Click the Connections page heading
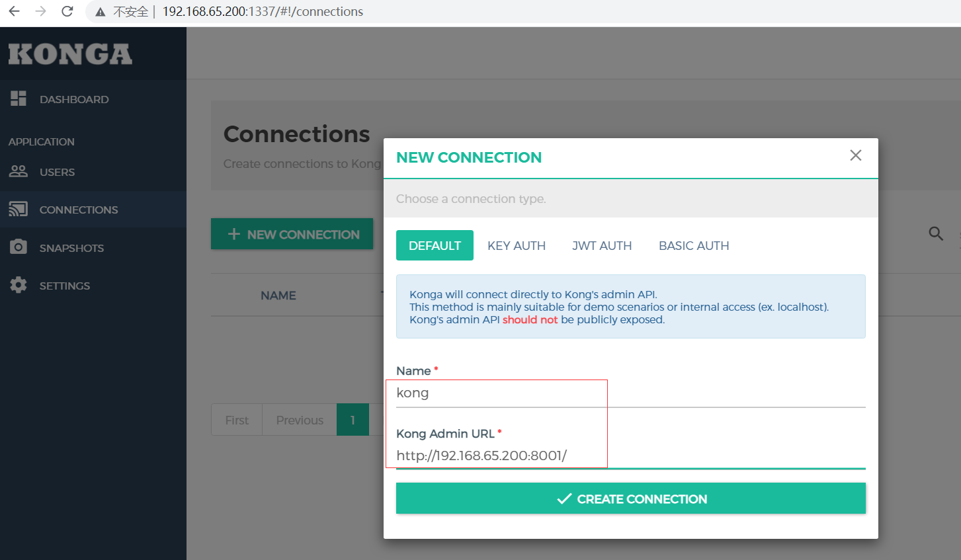 coord(297,134)
